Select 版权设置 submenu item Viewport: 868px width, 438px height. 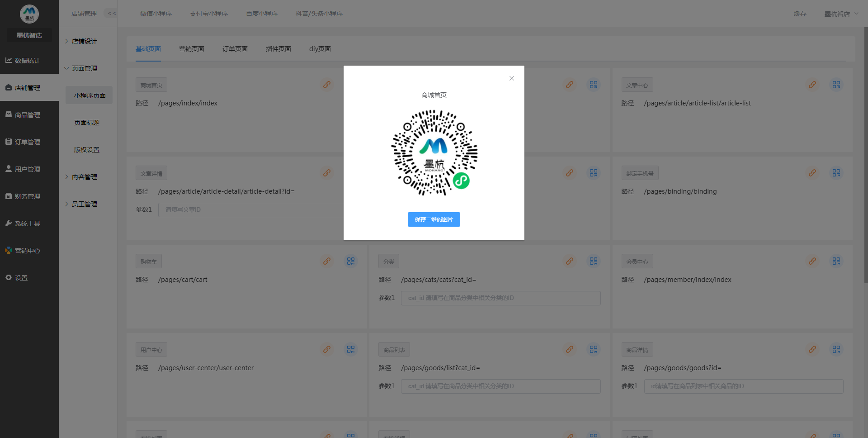(87, 150)
